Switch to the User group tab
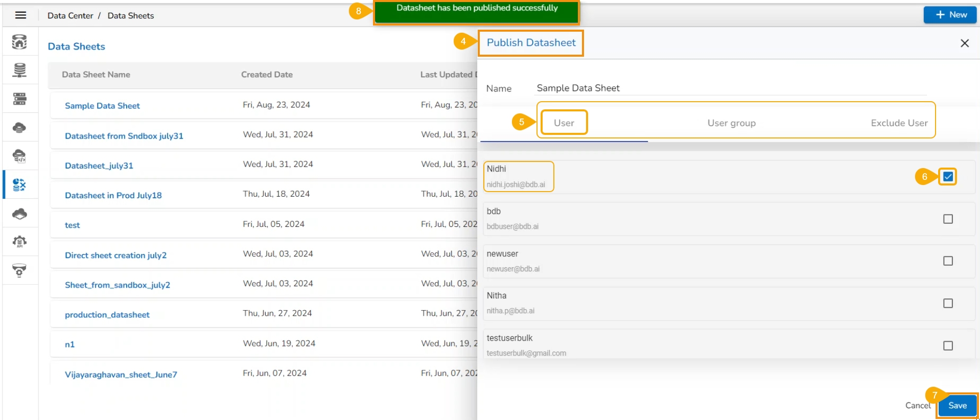The width and height of the screenshot is (980, 420). 731,123
